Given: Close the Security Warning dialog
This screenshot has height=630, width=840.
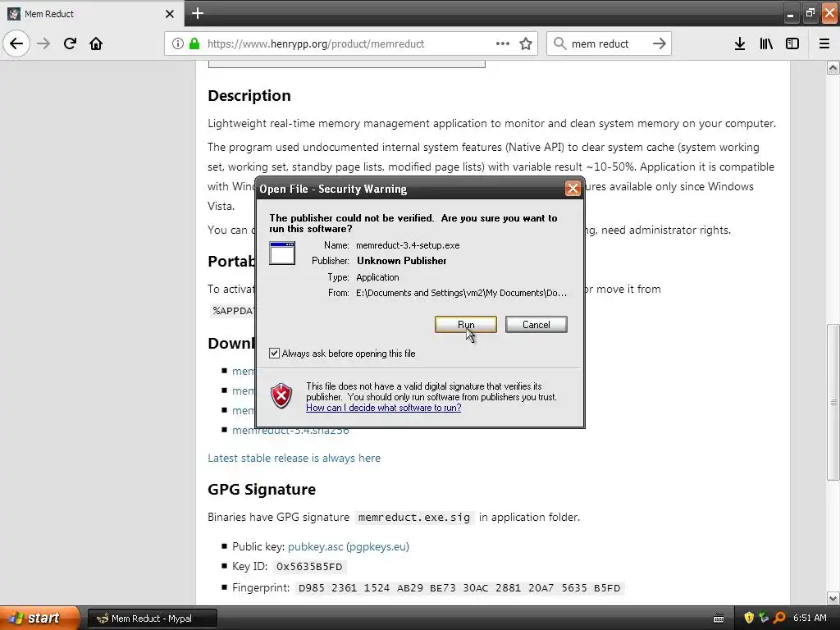Looking at the screenshot, I should tap(573, 188).
